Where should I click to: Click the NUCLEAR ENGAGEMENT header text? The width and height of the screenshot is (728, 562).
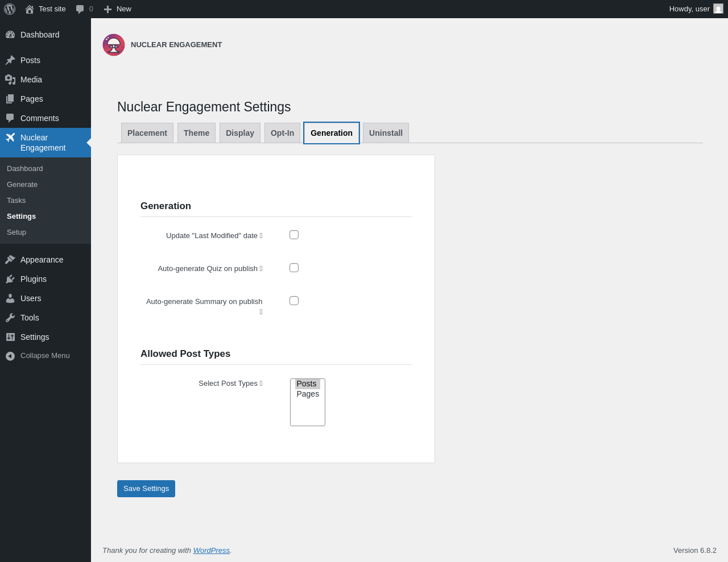[176, 45]
